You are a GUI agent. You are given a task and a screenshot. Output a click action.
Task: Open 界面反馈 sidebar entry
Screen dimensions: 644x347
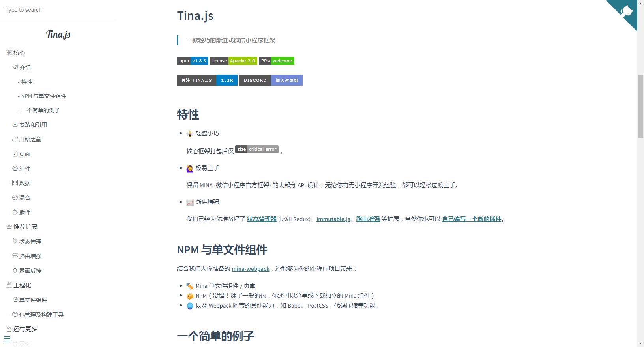click(x=30, y=271)
